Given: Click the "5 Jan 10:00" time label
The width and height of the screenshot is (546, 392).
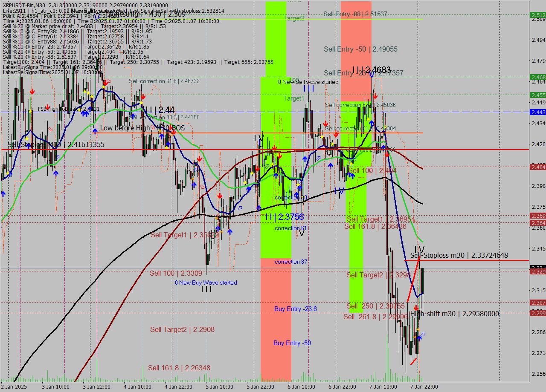Looking at the screenshot, I should coord(219,387).
